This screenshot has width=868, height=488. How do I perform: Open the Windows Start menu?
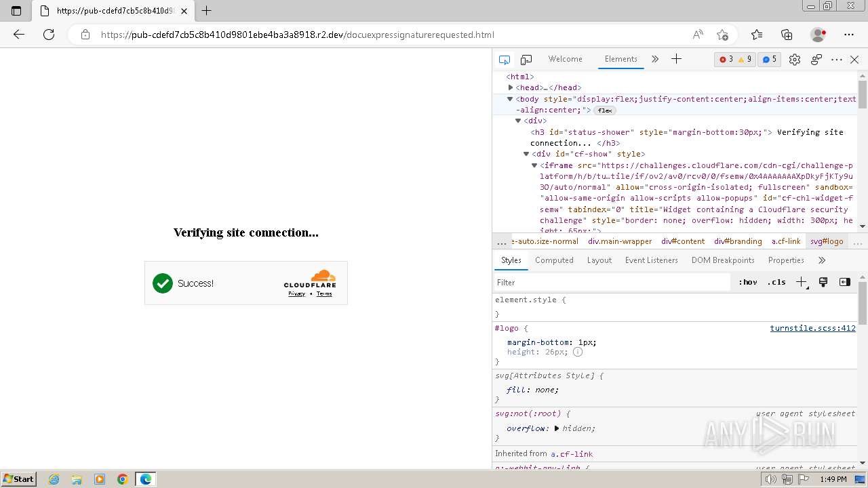coord(18,479)
